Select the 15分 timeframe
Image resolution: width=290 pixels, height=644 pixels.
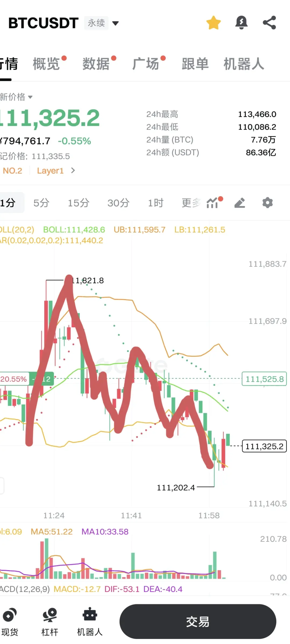pyautogui.click(x=78, y=203)
